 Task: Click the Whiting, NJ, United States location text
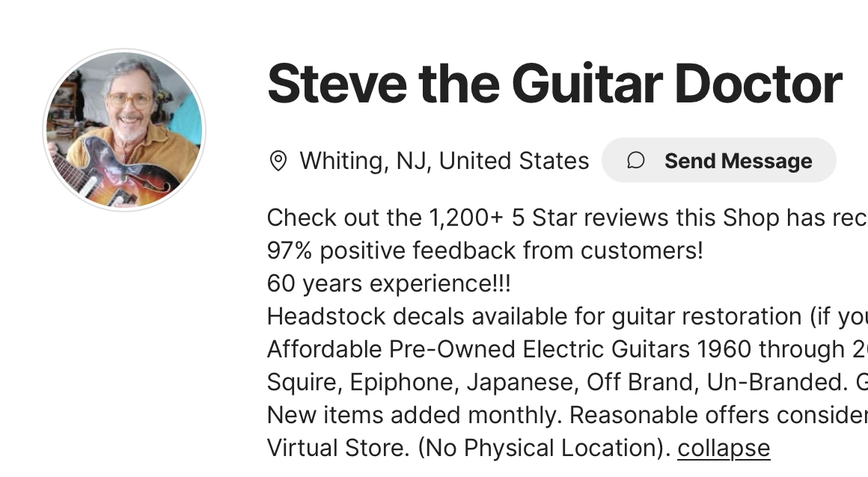(444, 161)
